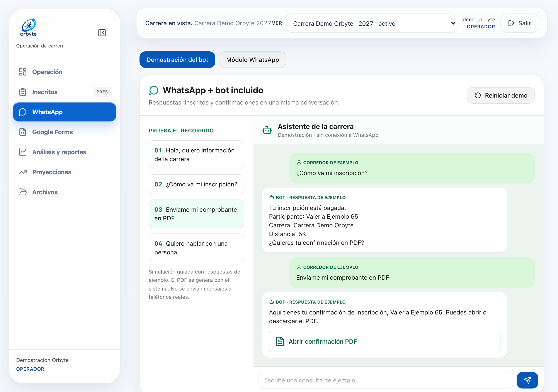The width and height of the screenshot is (558, 392).
Task: Go to Análisis y reportes
Action: (x=64, y=152)
